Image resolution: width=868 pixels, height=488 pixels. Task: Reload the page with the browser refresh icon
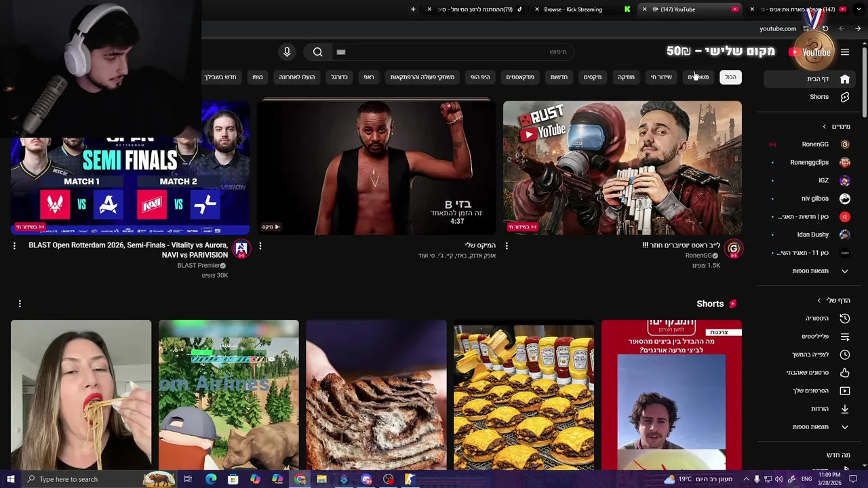(825, 28)
